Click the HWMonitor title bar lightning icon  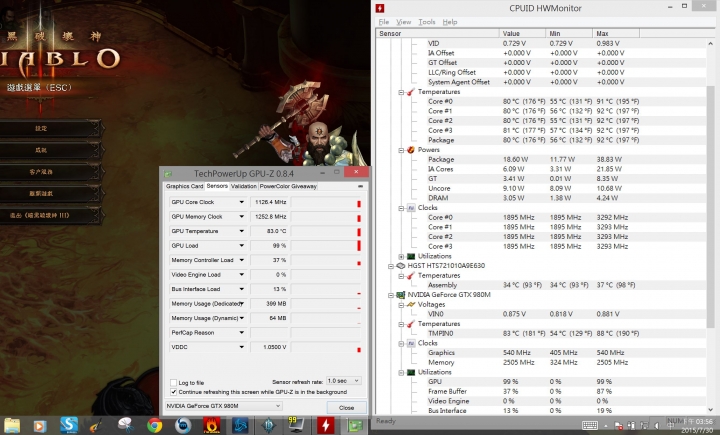(380, 8)
